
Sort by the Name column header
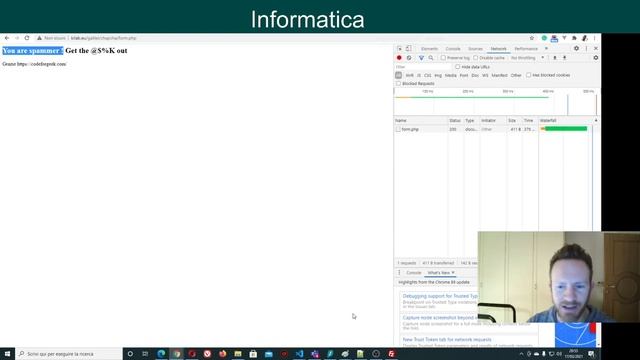(420, 120)
